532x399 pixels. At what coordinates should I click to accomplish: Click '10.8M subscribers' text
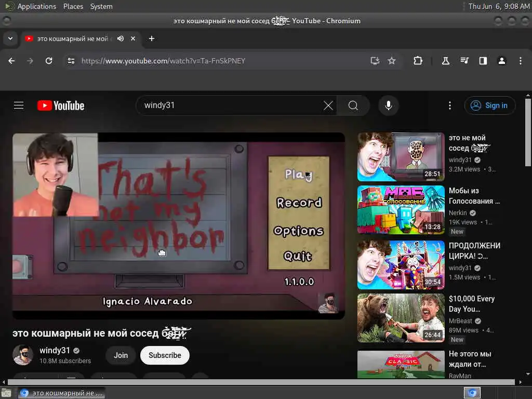(65, 361)
